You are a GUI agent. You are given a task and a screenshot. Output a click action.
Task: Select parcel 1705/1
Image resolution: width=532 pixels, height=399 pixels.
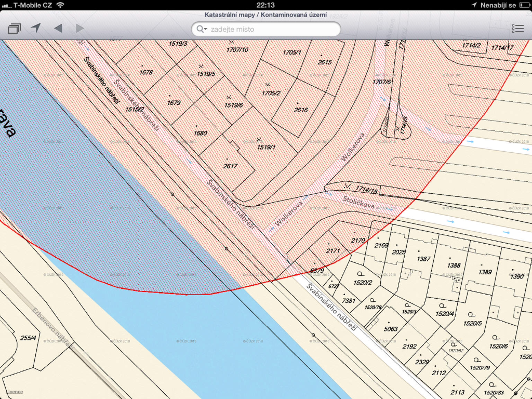(292, 52)
